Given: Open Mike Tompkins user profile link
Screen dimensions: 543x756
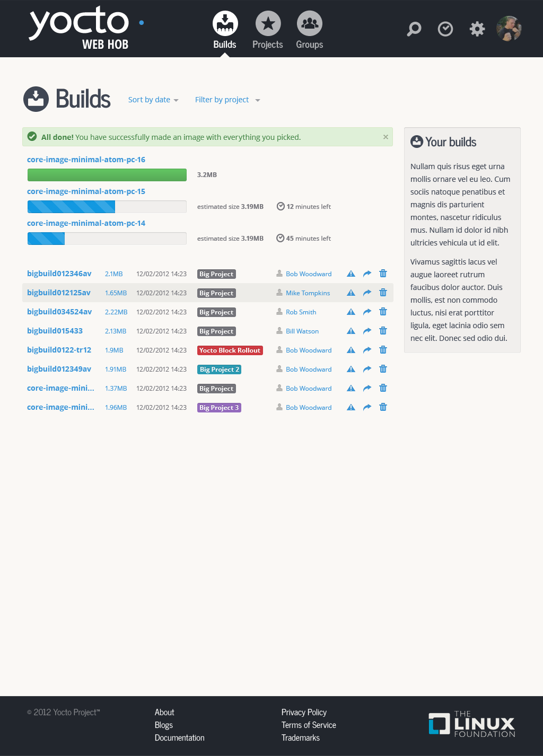Looking at the screenshot, I should [308, 293].
